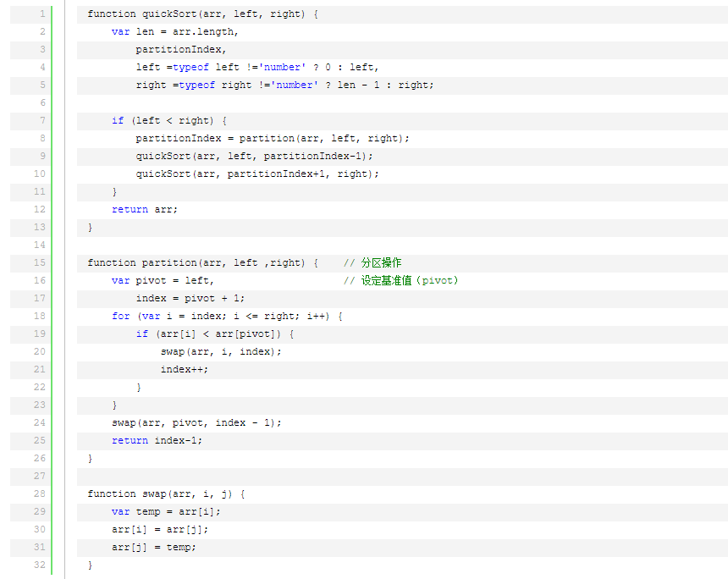Click line number 1 in the gutter

41,14
